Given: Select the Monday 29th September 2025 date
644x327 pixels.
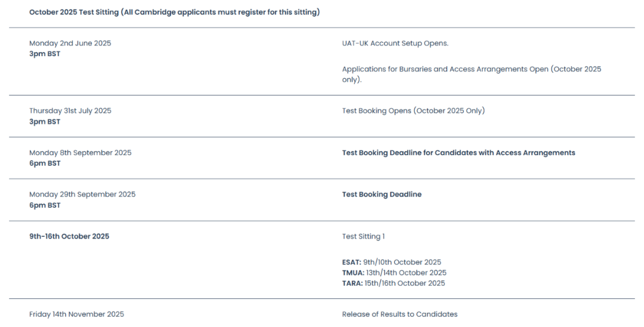Looking at the screenshot, I should 82,195.
